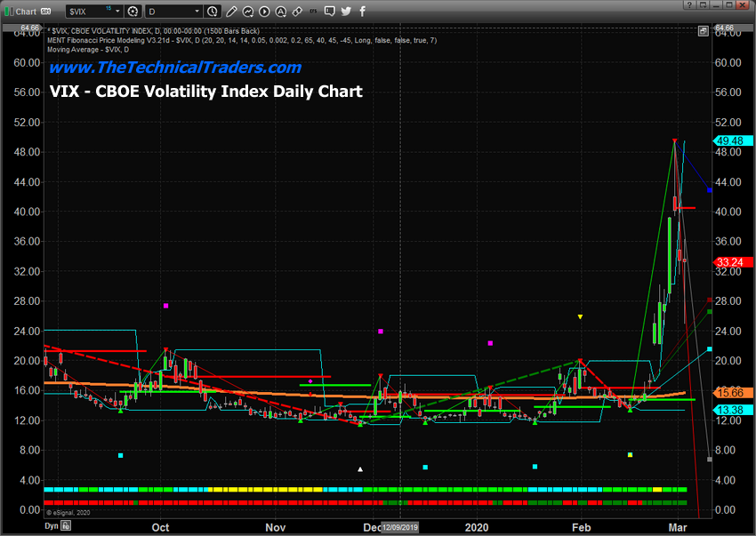
Task: Click the circular play replay icon
Action: [265, 11]
